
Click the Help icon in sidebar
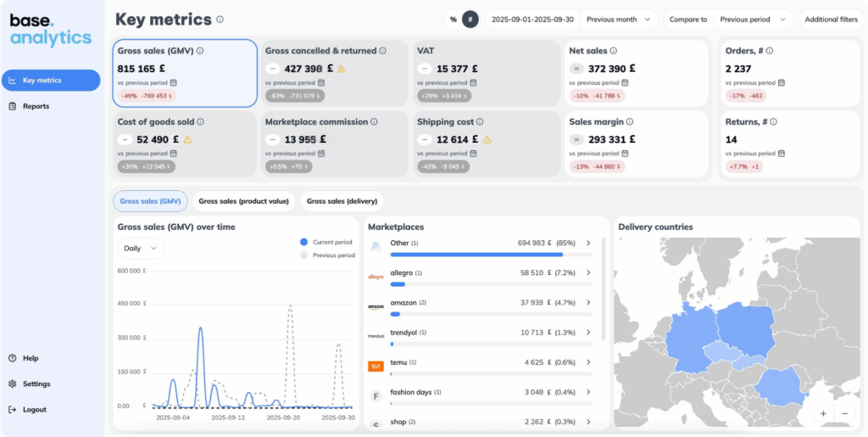[13, 358]
